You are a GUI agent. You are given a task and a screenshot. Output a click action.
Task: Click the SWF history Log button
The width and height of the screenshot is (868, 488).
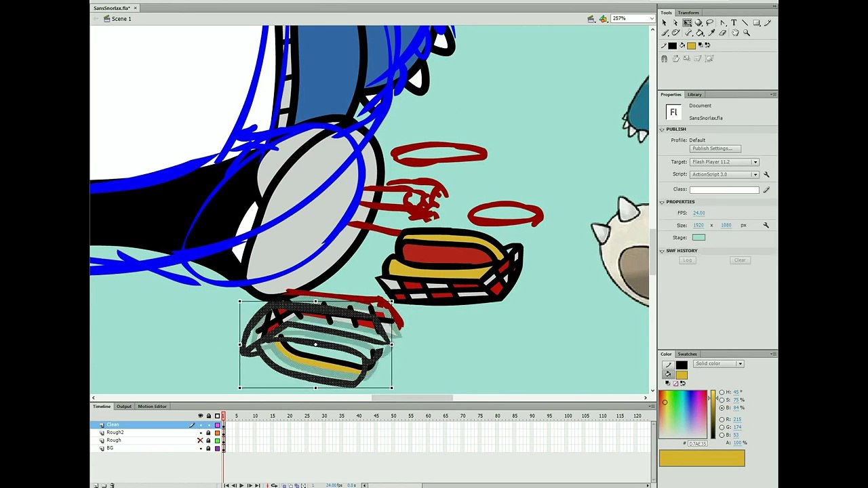point(688,260)
